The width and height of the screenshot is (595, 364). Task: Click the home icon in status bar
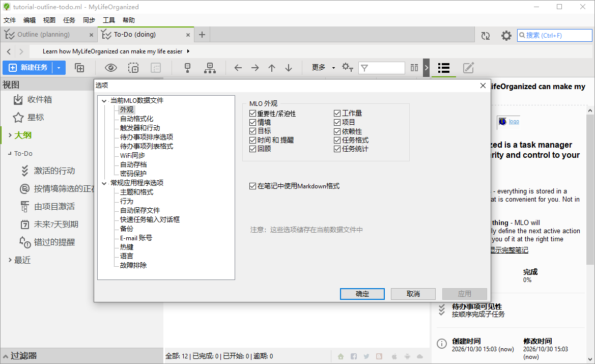[x=341, y=356]
